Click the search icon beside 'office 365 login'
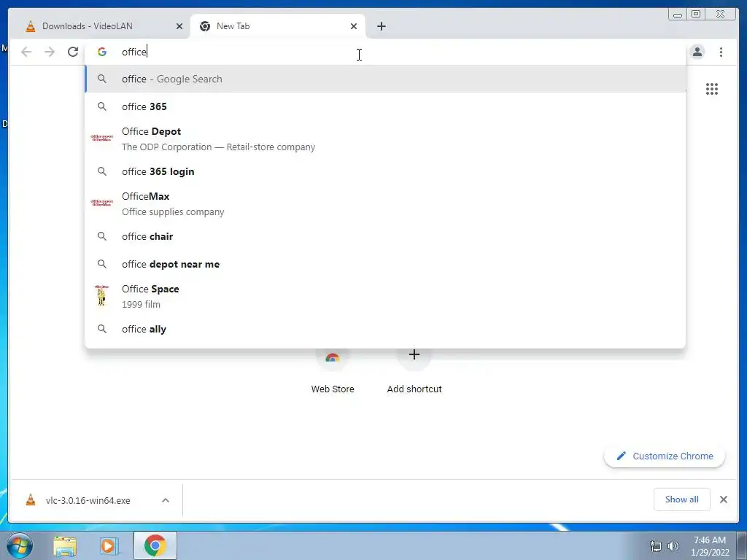 [x=102, y=171]
